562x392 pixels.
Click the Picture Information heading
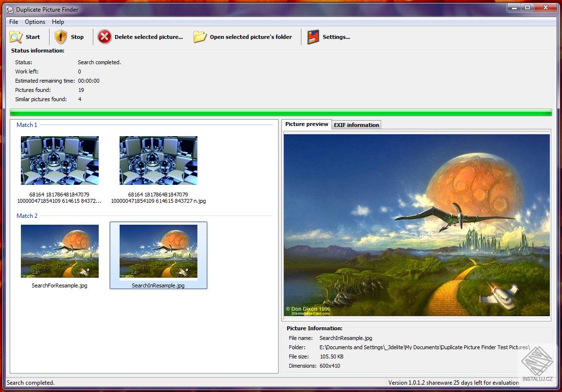[x=315, y=328]
